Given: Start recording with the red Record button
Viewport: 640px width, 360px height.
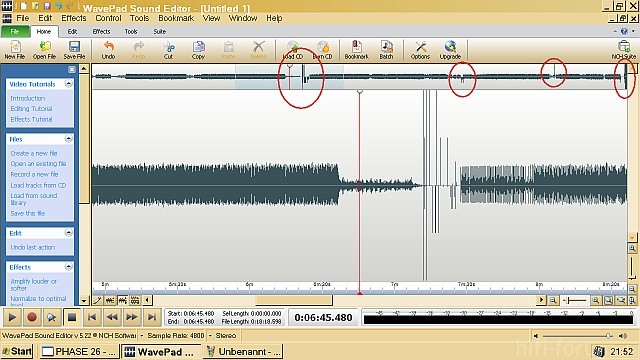Looking at the screenshot, I should point(32,317).
